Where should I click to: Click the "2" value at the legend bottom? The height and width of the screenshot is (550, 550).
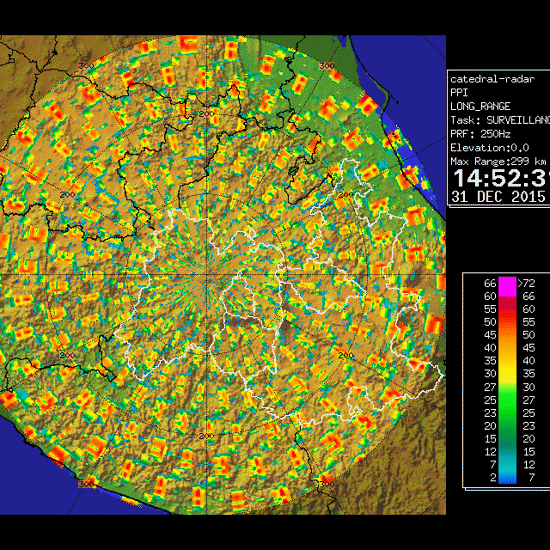pyautogui.click(x=493, y=477)
